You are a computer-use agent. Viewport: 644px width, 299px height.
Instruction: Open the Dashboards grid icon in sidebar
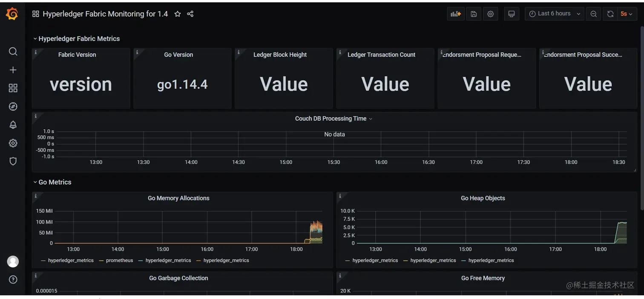[x=13, y=88]
